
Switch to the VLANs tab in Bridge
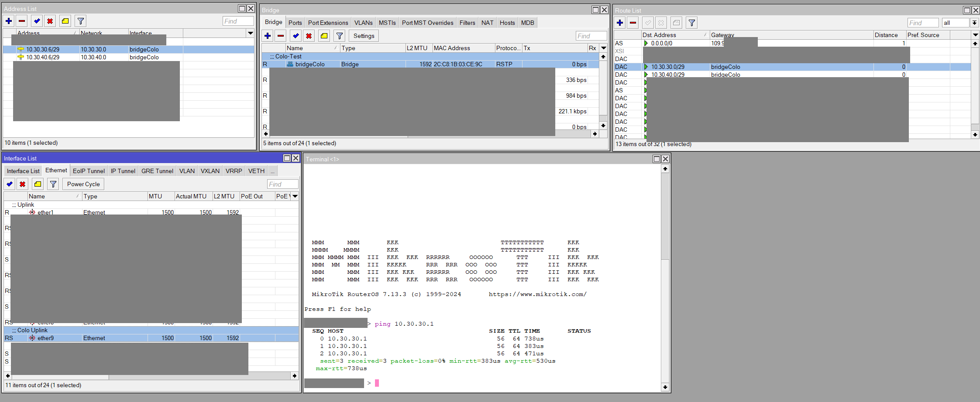coord(363,23)
